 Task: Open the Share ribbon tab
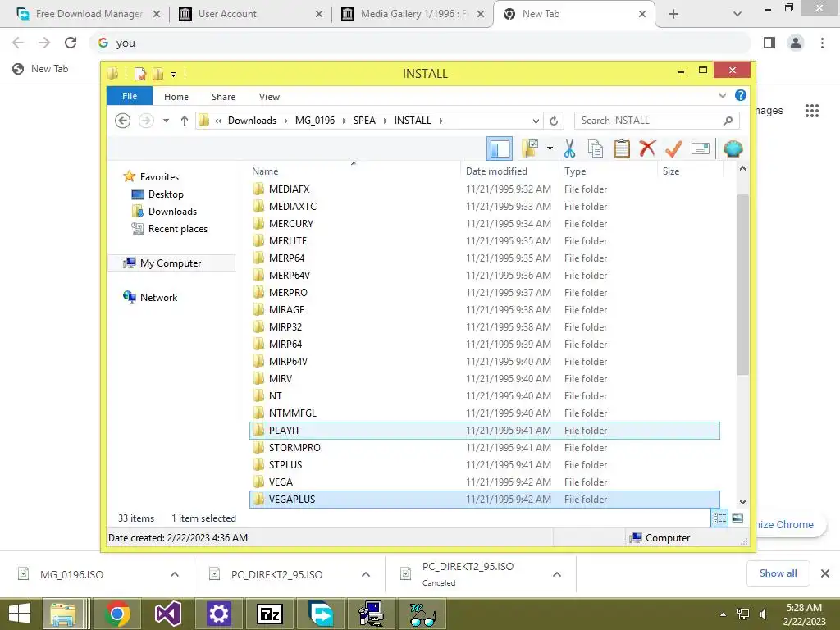click(223, 97)
